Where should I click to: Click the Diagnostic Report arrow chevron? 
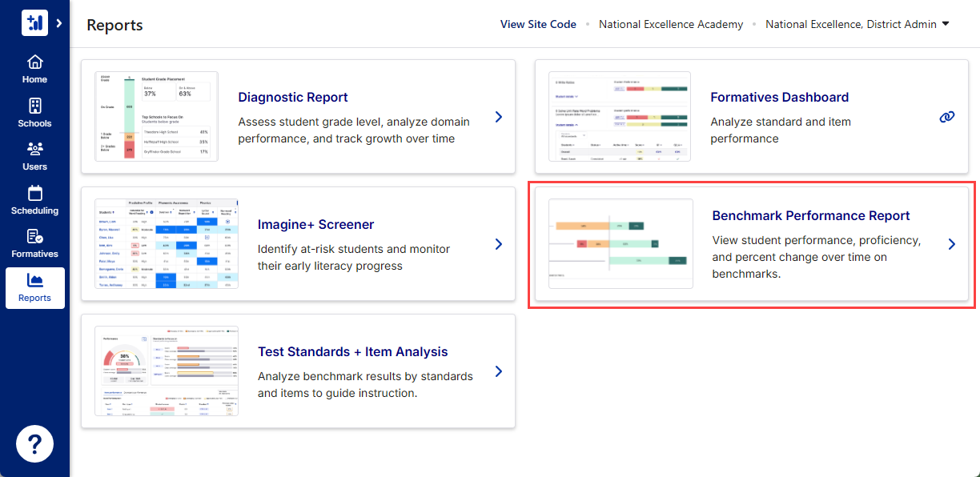[499, 117]
